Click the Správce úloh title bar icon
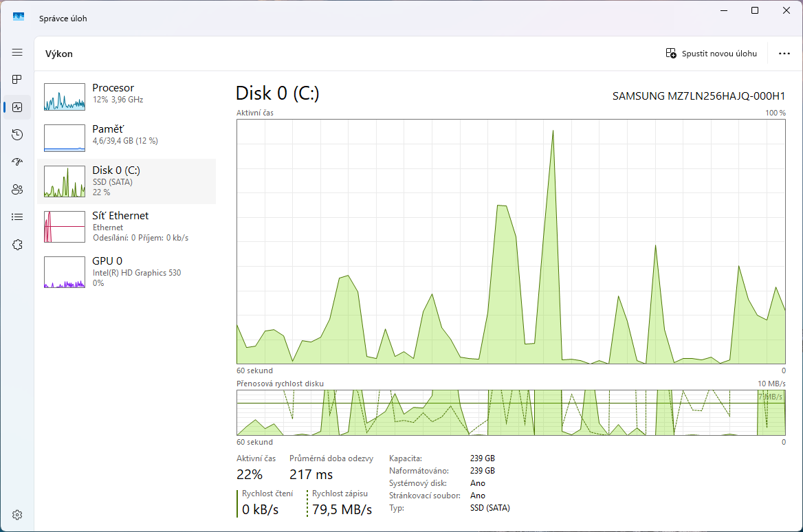 pos(19,18)
